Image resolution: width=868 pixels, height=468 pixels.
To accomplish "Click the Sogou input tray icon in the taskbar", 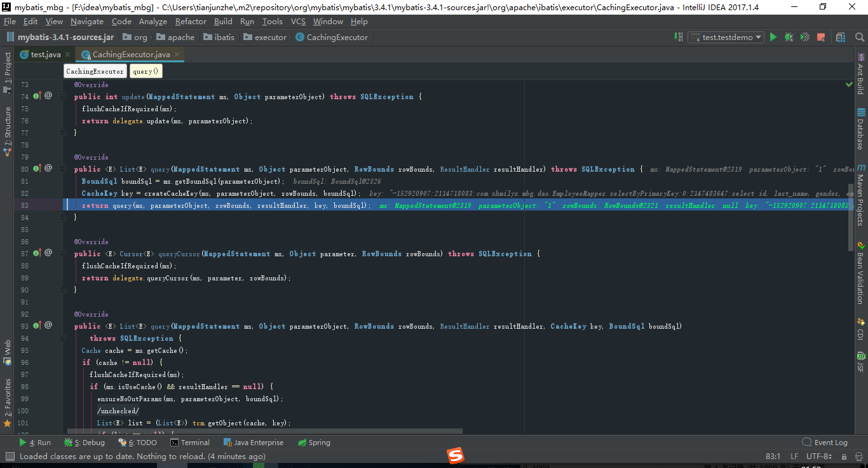I will point(455,455).
